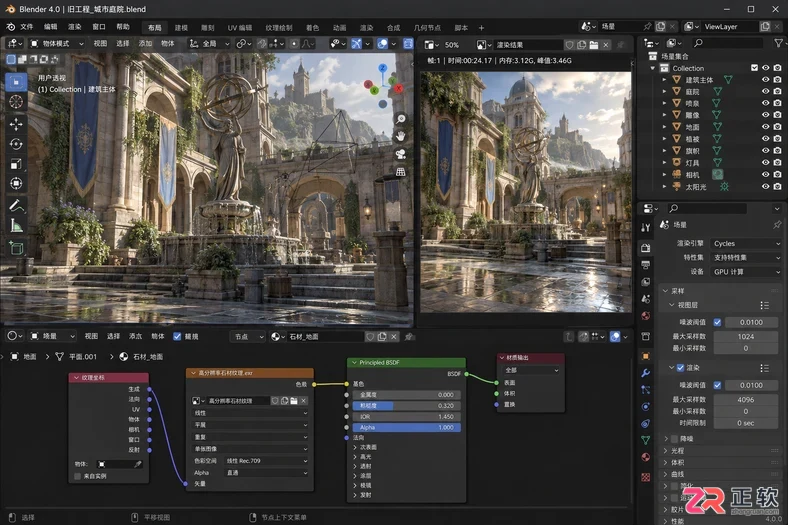The height and width of the screenshot is (525, 788).
Task: Open the 文件 menu
Action: tap(26, 27)
